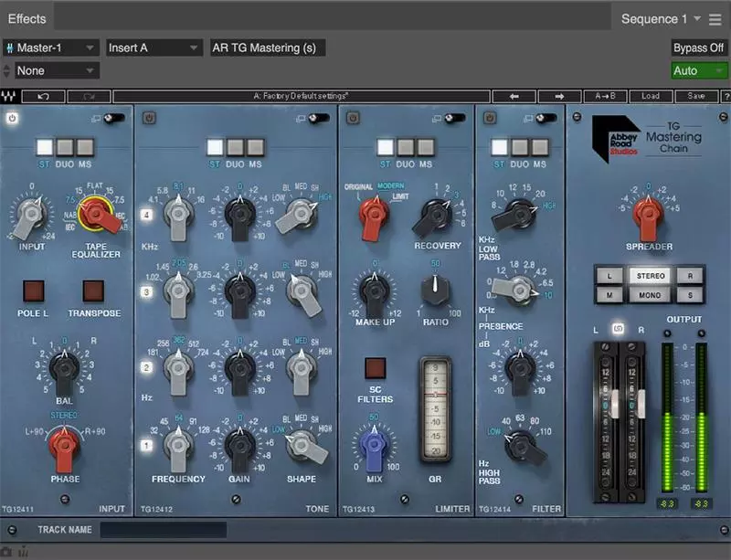Toggle power on the TG12412 Tone module
The width and height of the screenshot is (731, 560).
tap(148, 116)
